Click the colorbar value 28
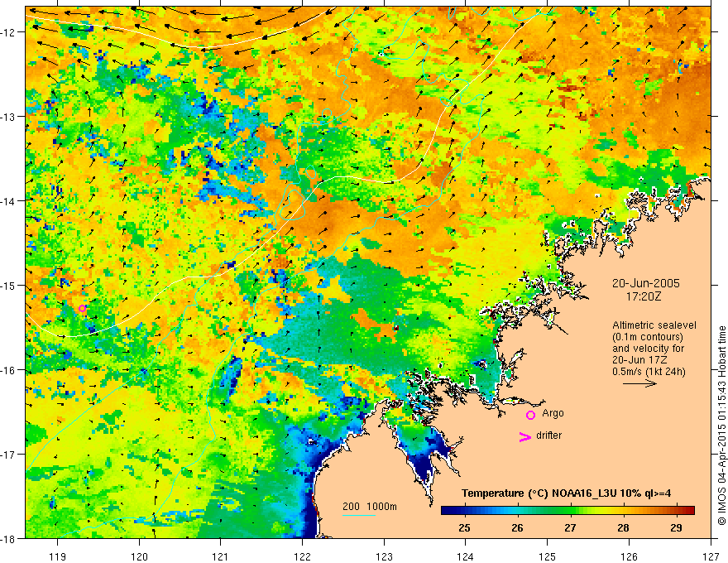This screenshot has width=728, height=563. point(623,527)
